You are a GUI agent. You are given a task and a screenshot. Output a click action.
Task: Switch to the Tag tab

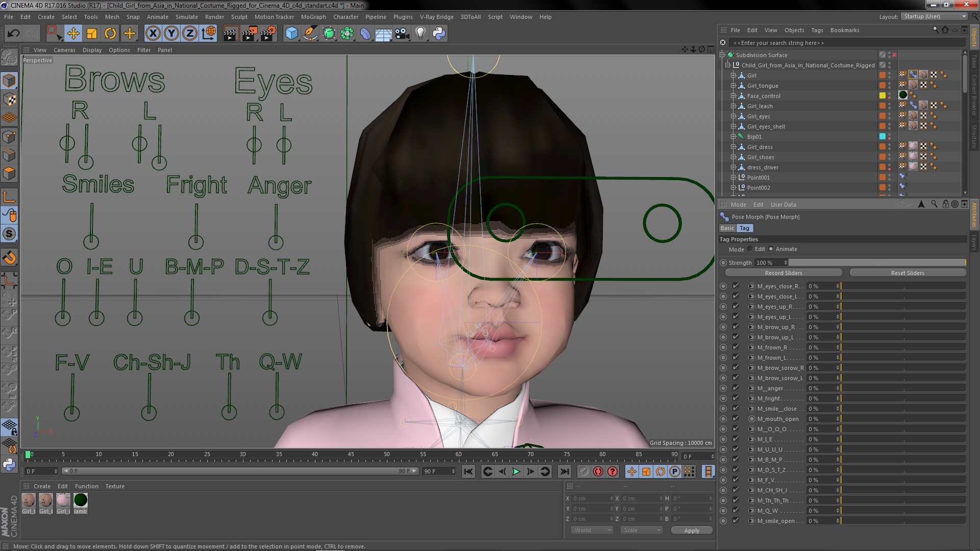[x=745, y=229]
